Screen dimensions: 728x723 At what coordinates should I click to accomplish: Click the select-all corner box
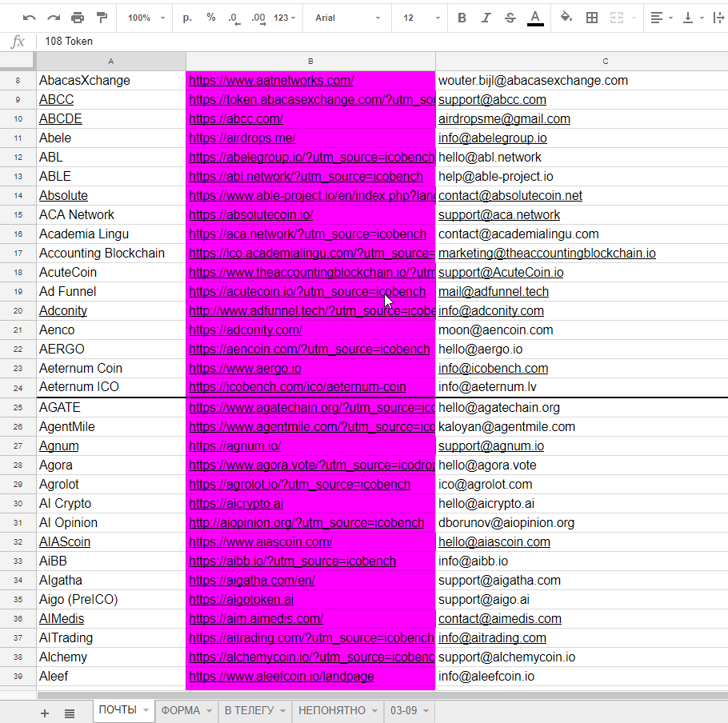[x=18, y=62]
